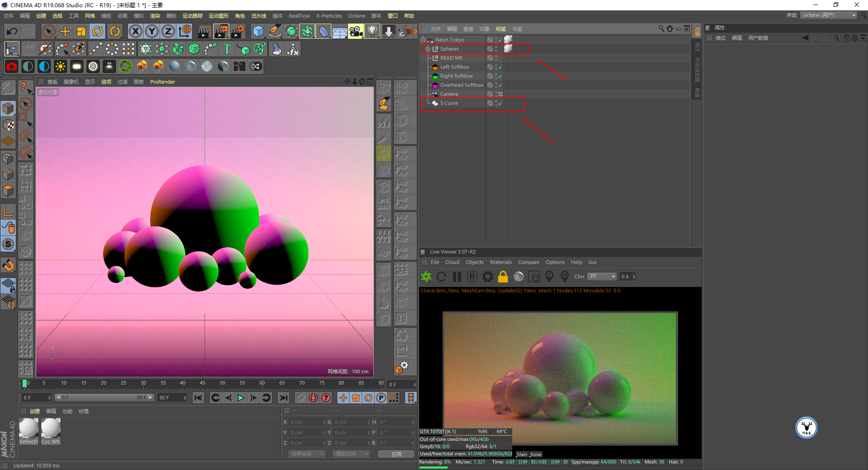
Task: Open Octane settings gear in Live Viewer
Action: (x=488, y=277)
